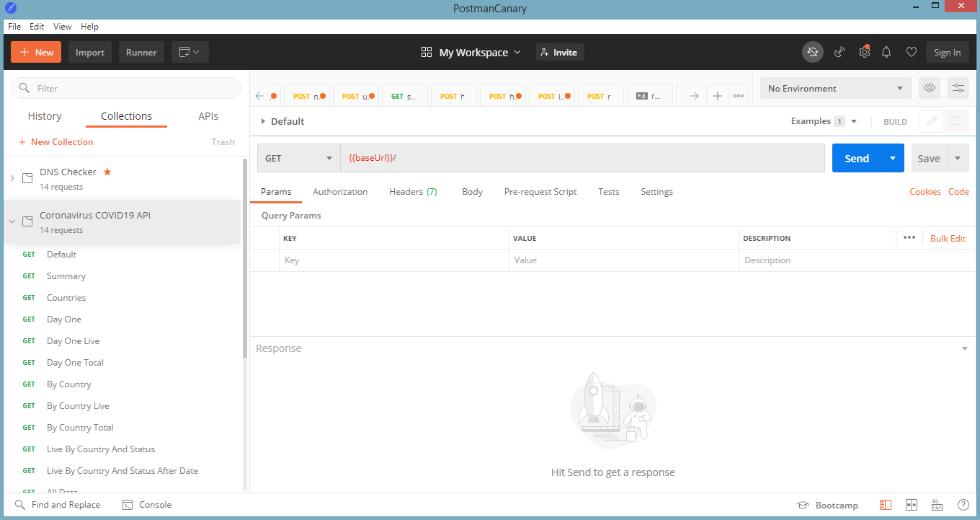Screen dimensions: 980x520
Task: Open the GET method dropdown
Action: pos(298,157)
